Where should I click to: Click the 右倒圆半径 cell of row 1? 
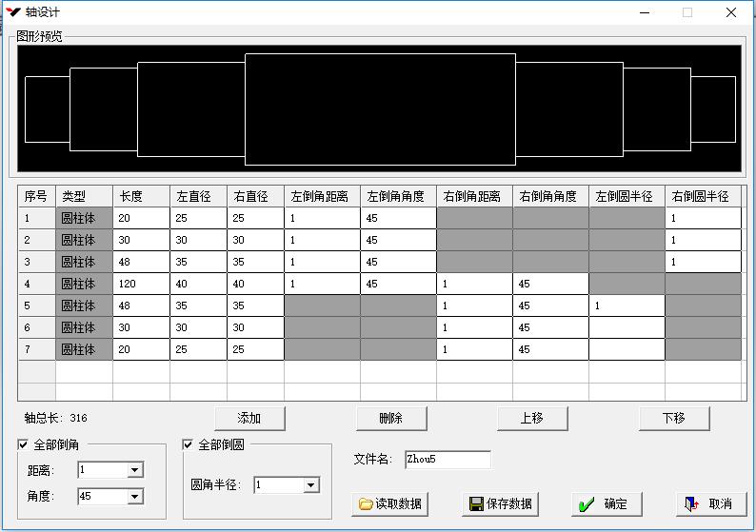[x=703, y=218]
